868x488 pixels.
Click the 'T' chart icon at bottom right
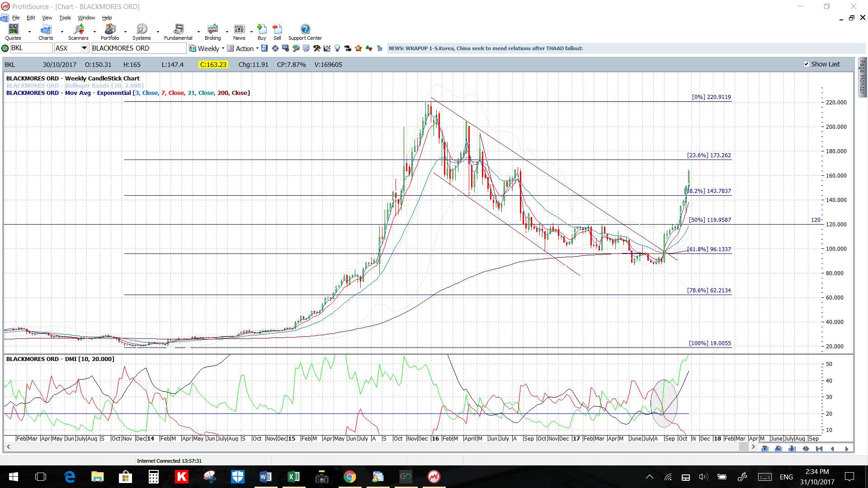(765, 449)
